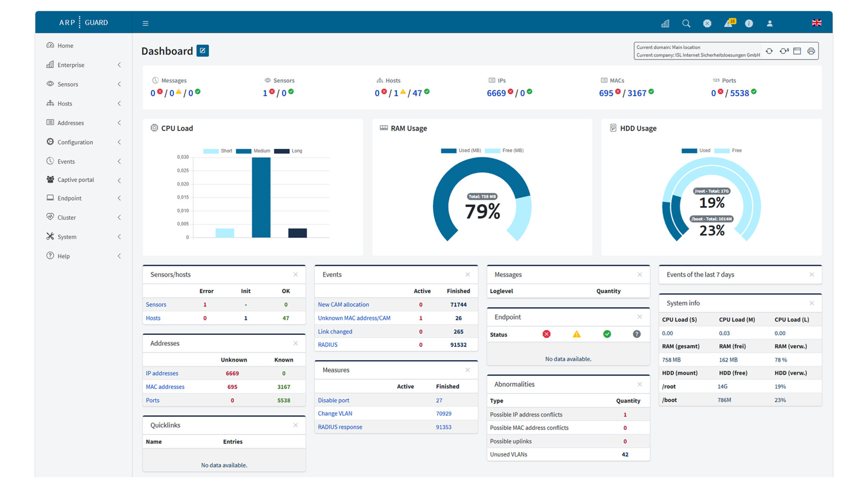The width and height of the screenshot is (868, 488).
Task: Expand the Configuration sidebar section
Action: [75, 142]
